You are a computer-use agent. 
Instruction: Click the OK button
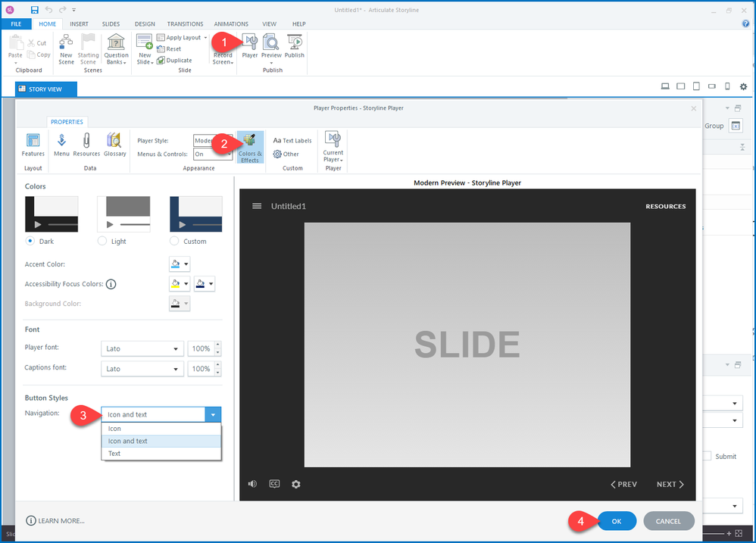617,521
